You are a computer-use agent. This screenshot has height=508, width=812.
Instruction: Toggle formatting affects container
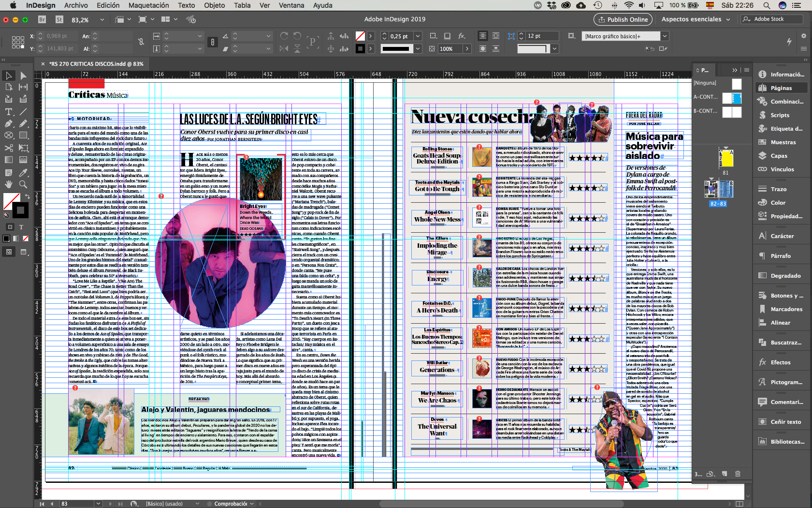pos(10,226)
